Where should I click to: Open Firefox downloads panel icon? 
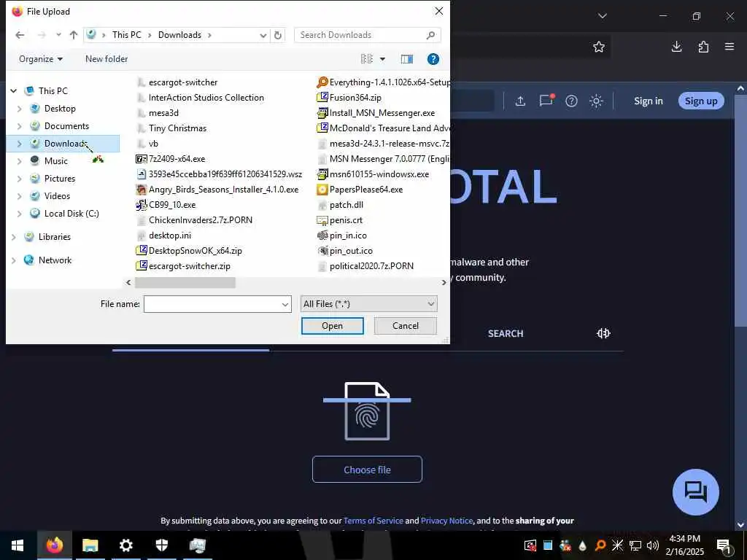[676, 46]
